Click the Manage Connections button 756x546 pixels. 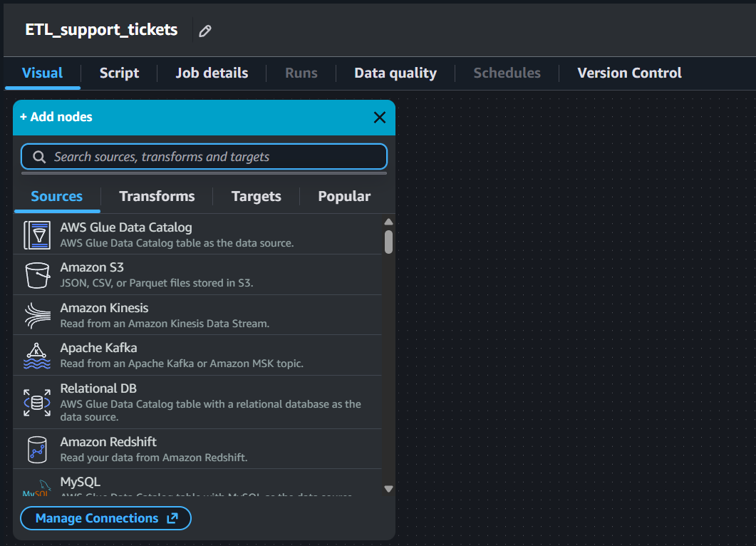(105, 518)
